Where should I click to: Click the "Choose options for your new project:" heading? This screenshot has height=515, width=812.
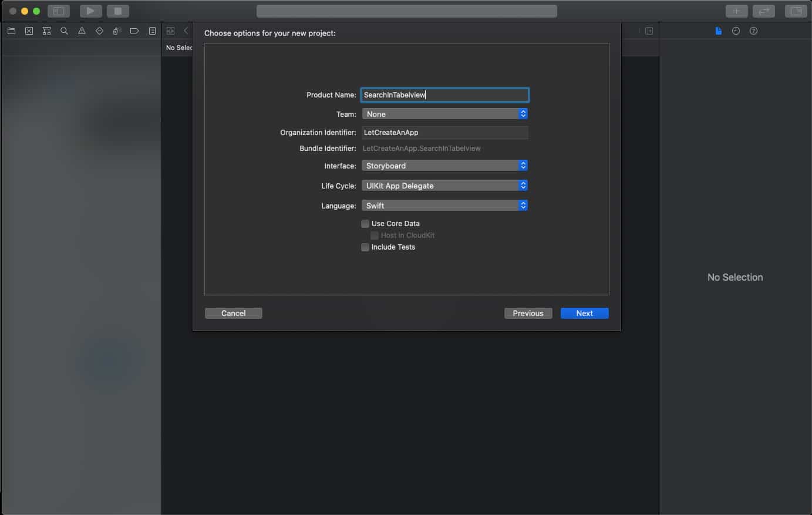[x=270, y=33]
